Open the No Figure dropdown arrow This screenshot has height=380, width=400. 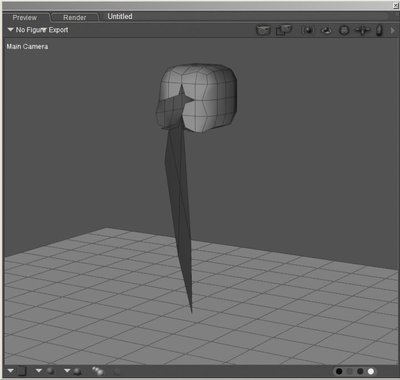pyautogui.click(x=10, y=30)
